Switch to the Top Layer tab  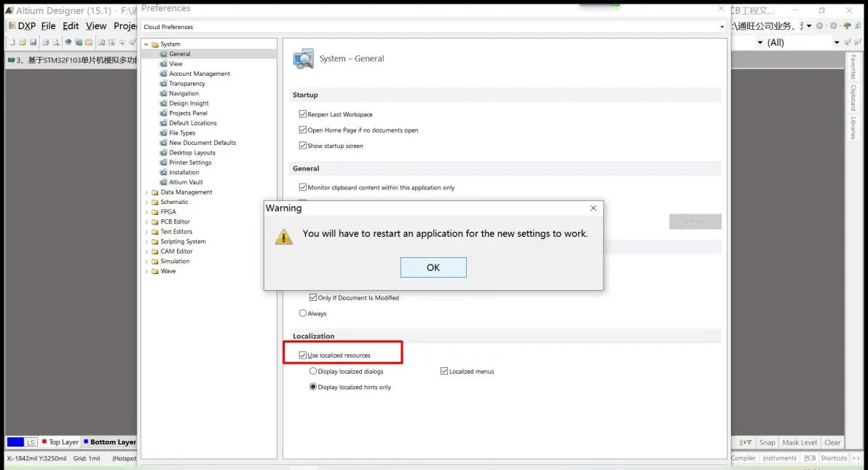coord(60,442)
